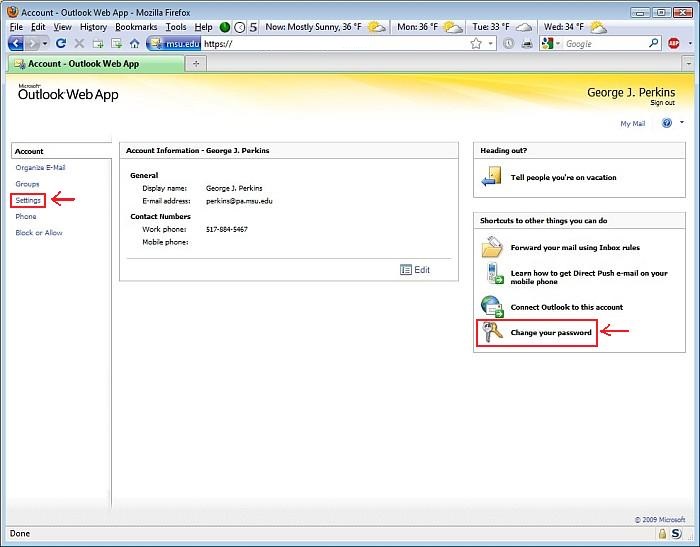
Task: Open the History menu
Action: 93,27
